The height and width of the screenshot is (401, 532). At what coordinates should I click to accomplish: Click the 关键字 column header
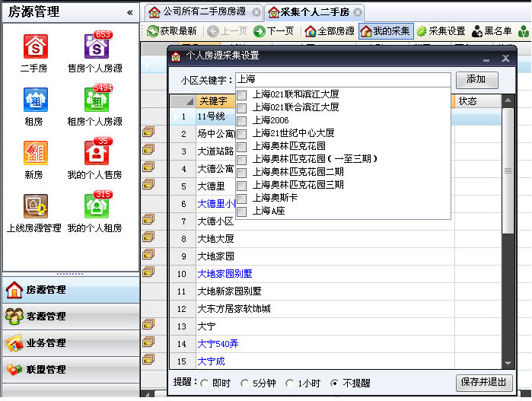point(215,101)
